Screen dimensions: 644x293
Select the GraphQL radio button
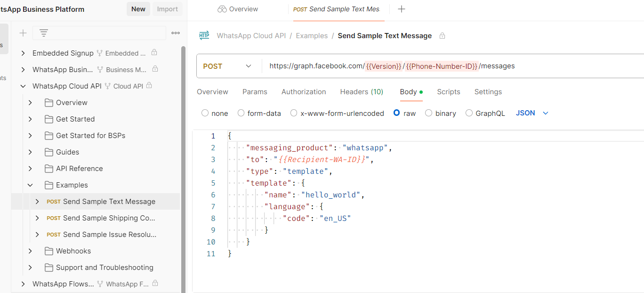click(469, 113)
